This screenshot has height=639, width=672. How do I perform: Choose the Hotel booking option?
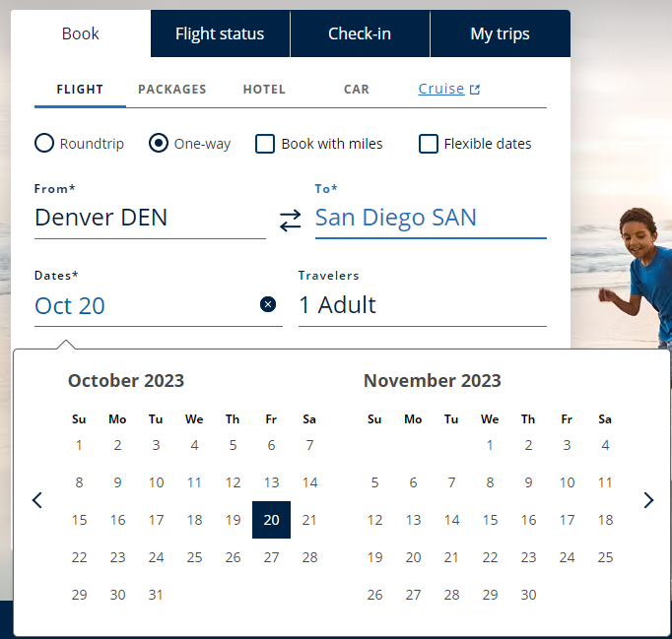pos(264,89)
